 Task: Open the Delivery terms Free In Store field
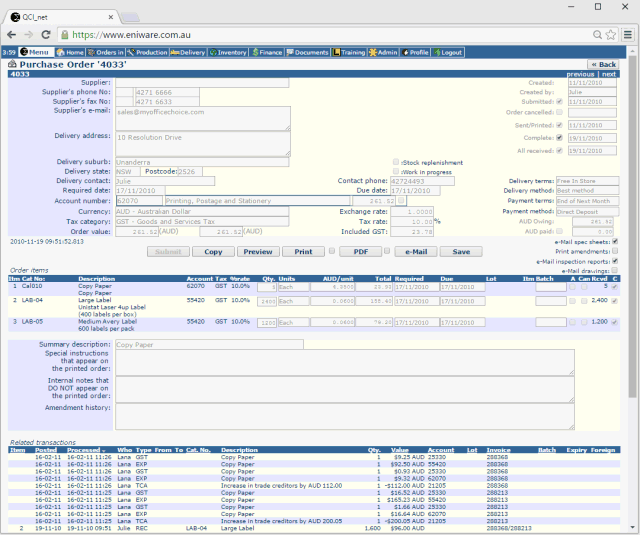(x=588, y=181)
